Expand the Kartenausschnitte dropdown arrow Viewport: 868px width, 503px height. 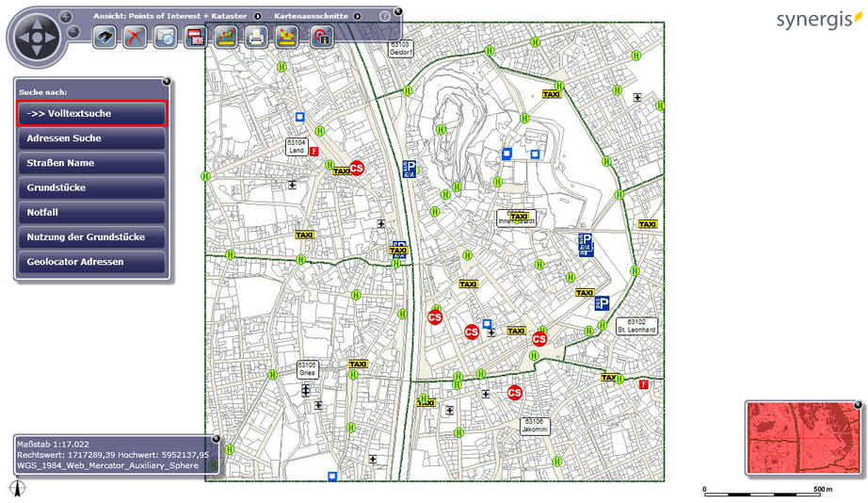(357, 17)
